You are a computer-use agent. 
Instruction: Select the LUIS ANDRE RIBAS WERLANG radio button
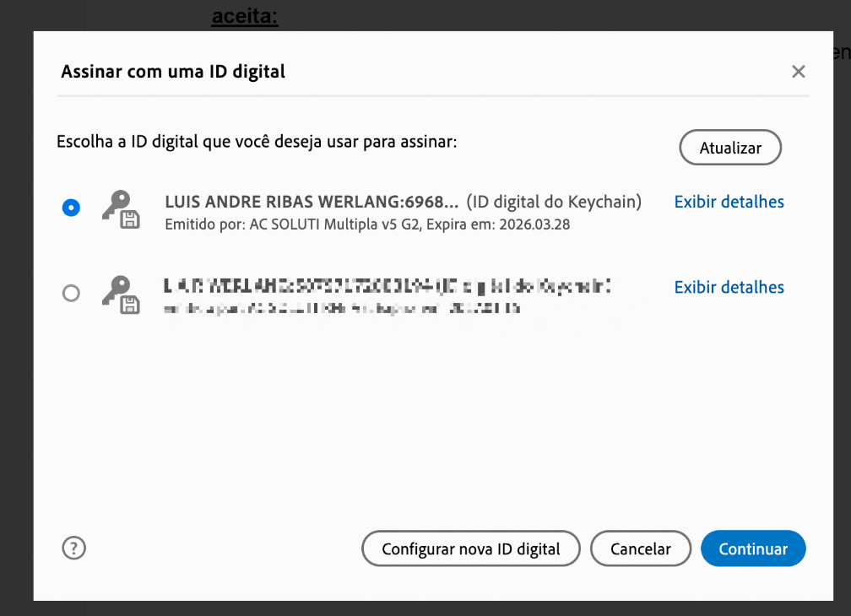[72, 208]
